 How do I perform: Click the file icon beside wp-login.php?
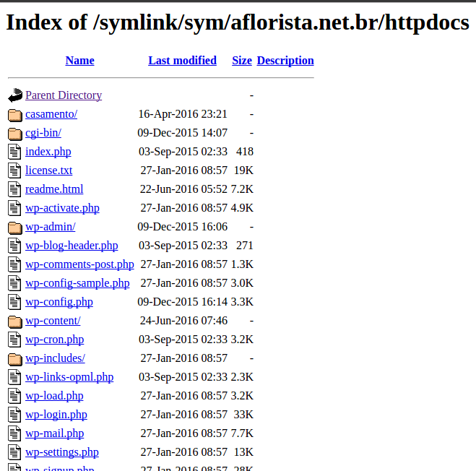(14, 415)
